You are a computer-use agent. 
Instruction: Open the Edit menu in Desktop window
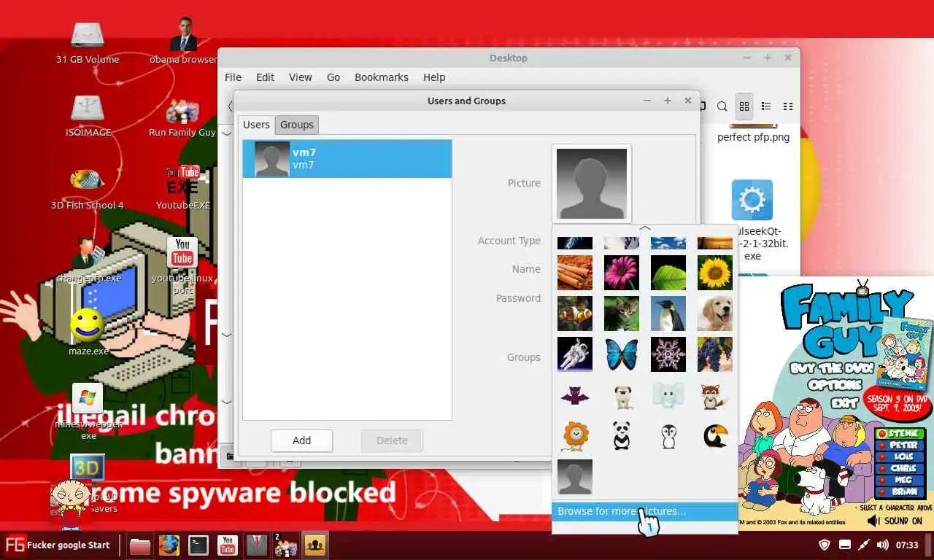tap(265, 77)
